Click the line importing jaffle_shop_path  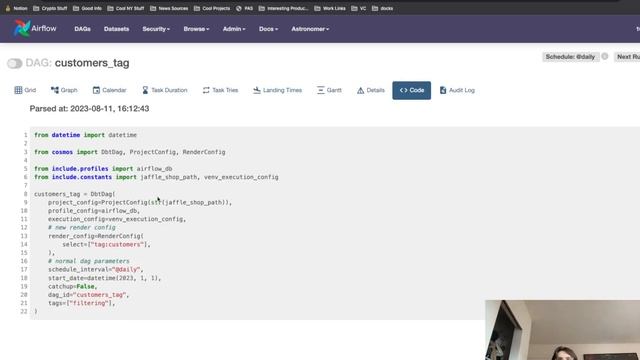156,177
